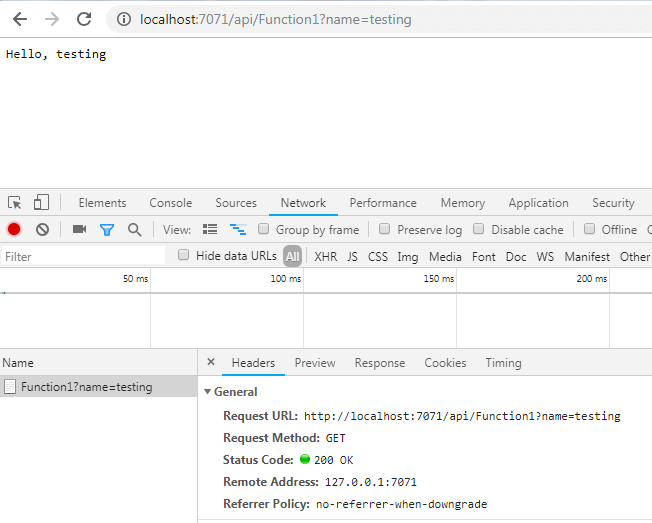Screen dimensions: 652x523
Task: Filter requests by Manifest
Action: [x=587, y=257]
